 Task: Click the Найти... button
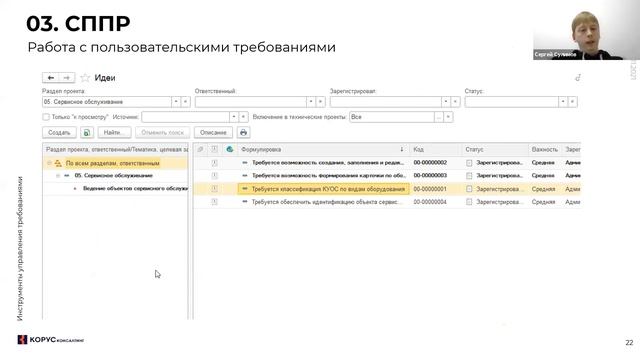click(x=114, y=133)
